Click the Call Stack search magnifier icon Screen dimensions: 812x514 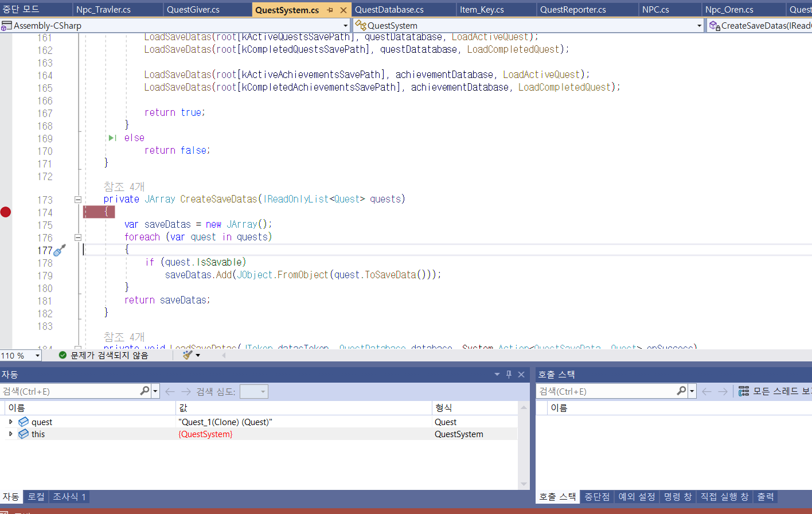tap(681, 391)
